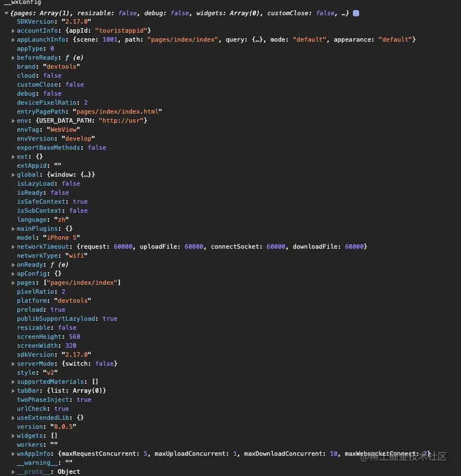Select the brand "devtools" value
Image resolution: width=461 pixels, height=476 pixels.
tap(61, 66)
